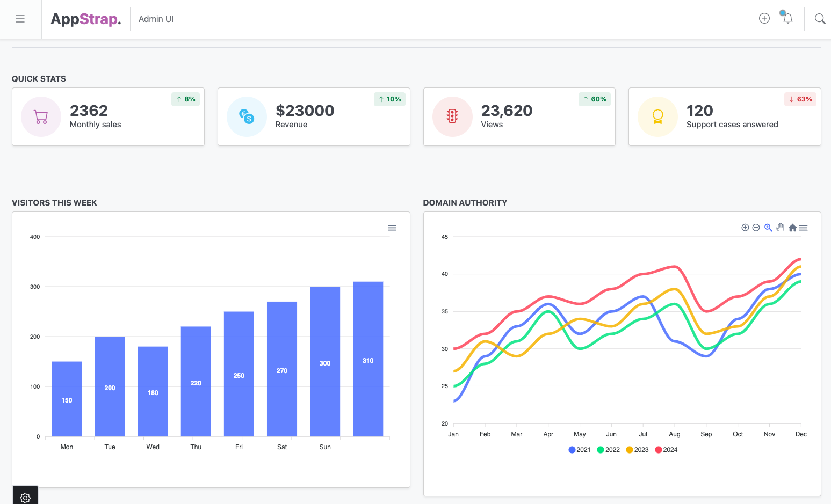
Task: Click the 2362 Monthly sales value
Action: pos(89,111)
